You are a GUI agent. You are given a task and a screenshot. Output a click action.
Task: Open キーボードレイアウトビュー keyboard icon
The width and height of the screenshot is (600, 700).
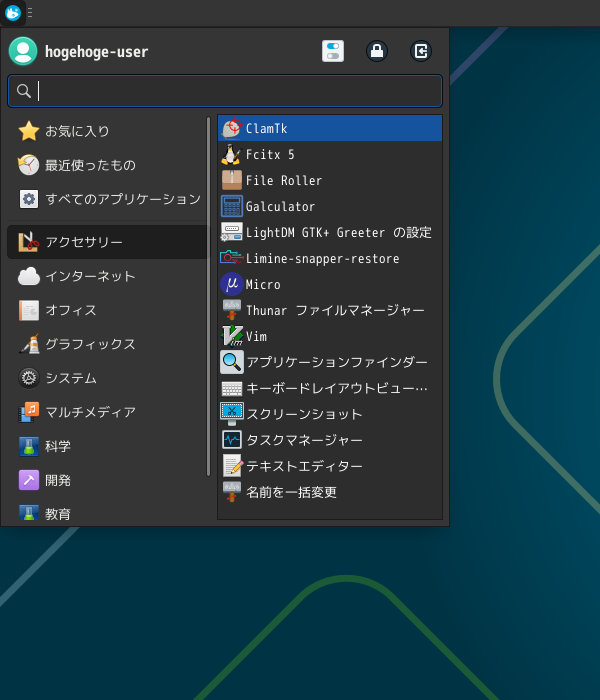232,388
